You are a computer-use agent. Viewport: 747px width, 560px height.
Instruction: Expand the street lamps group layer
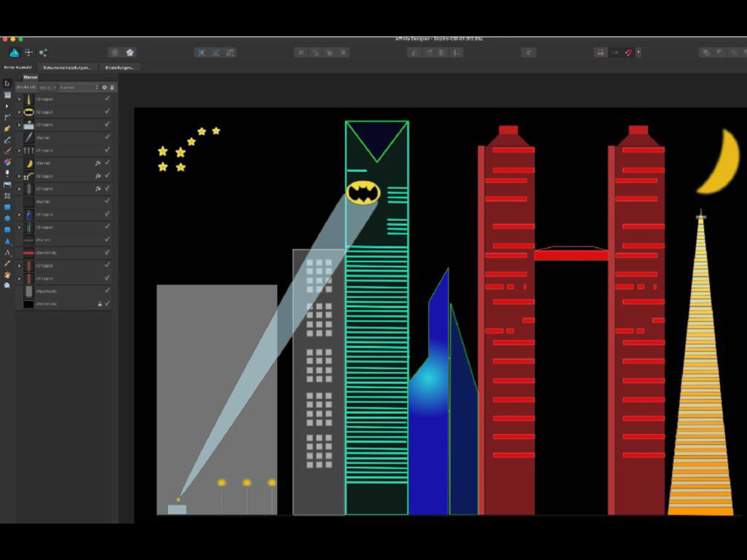click(x=20, y=150)
